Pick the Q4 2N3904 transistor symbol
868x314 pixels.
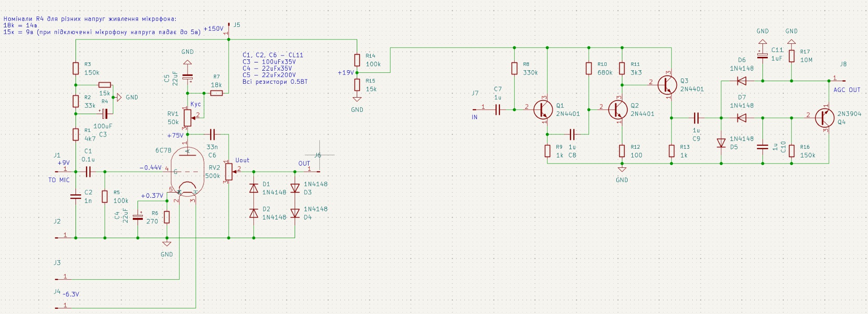pos(824,118)
